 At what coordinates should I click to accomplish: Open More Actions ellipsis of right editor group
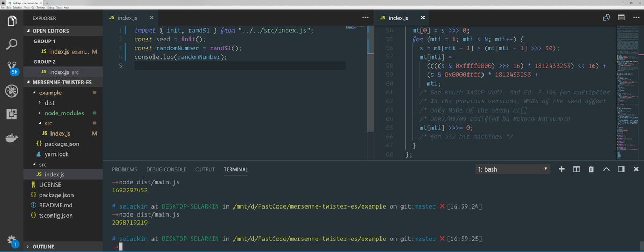pos(635,18)
